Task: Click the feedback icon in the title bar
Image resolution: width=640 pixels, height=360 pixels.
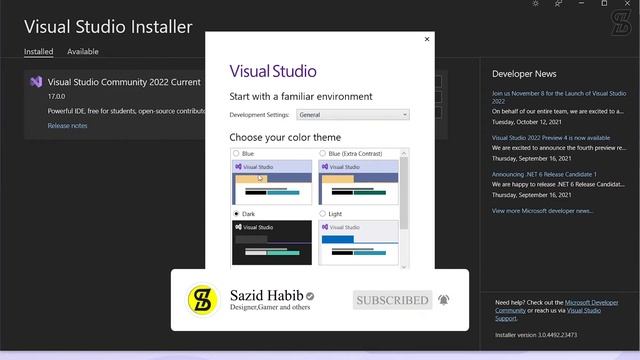Action: pos(558,4)
